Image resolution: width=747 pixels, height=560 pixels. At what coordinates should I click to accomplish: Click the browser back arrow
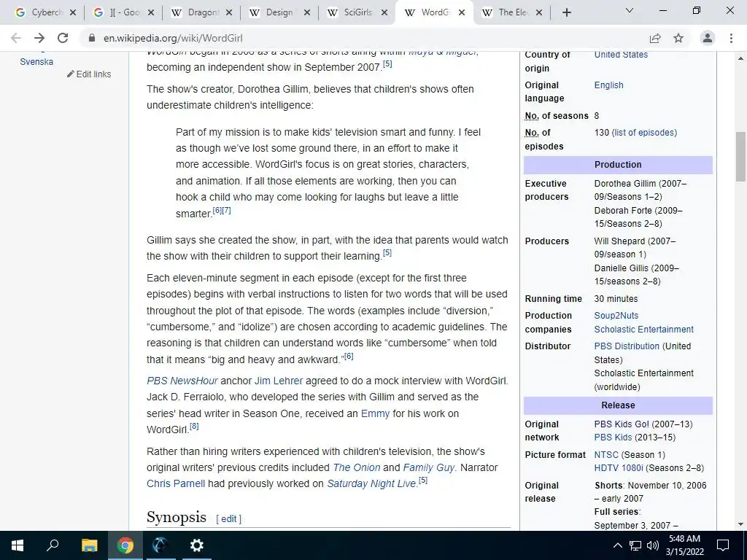point(16,38)
